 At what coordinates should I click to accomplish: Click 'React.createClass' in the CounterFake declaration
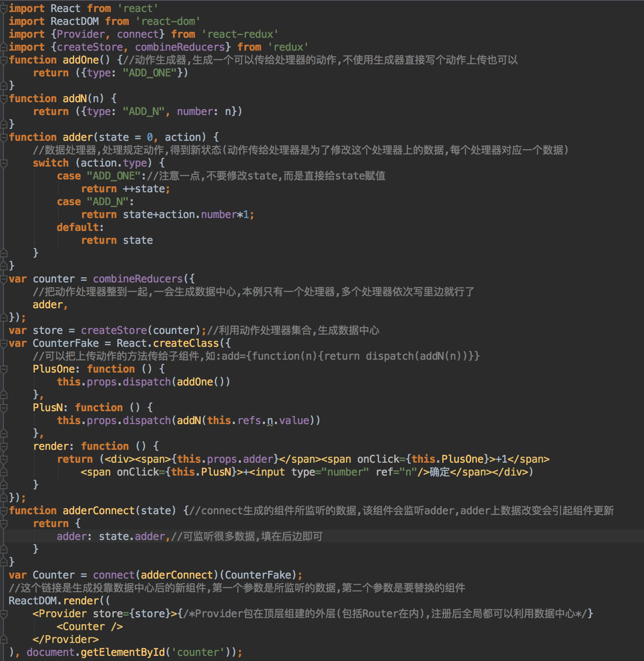[x=168, y=343]
